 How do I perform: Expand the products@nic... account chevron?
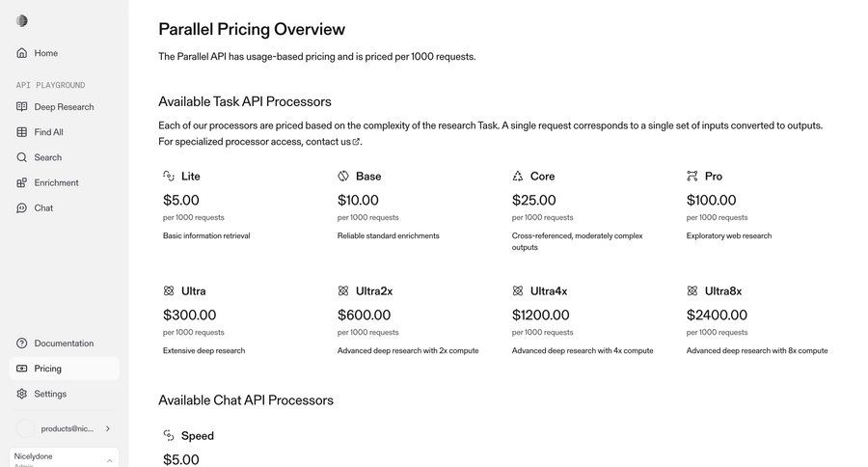[107, 428]
